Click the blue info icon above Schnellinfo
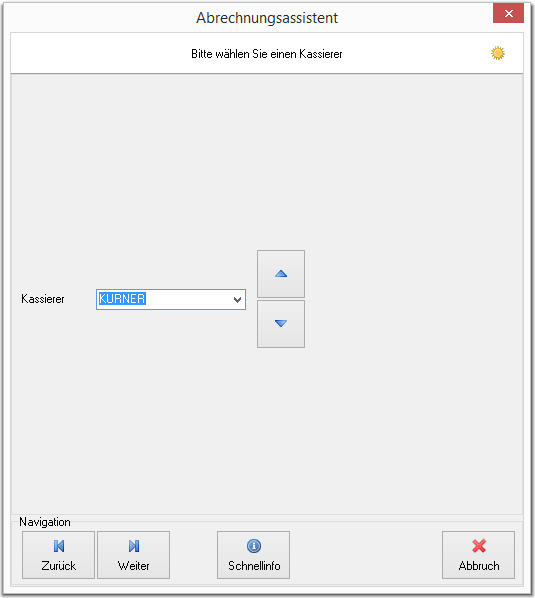This screenshot has width=535, height=598. [254, 546]
